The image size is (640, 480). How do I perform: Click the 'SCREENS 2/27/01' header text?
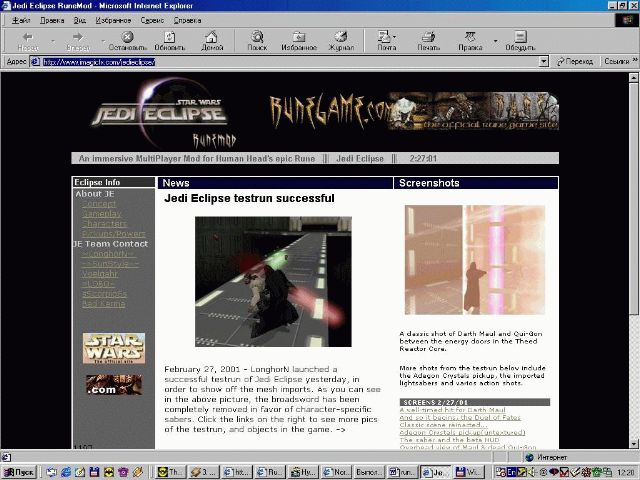tap(435, 402)
